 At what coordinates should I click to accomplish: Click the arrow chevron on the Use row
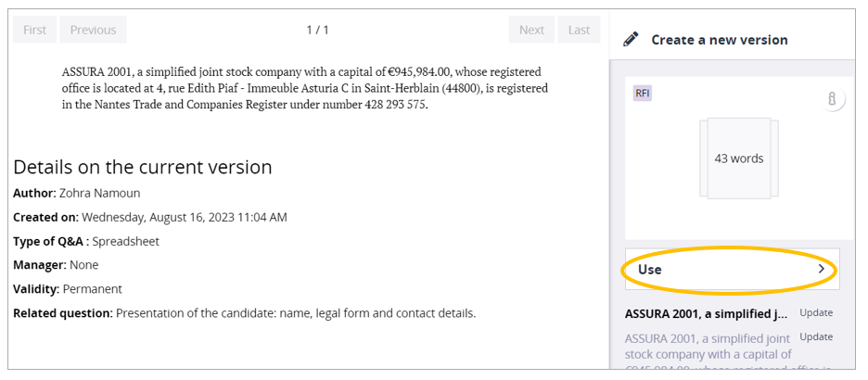point(821,269)
